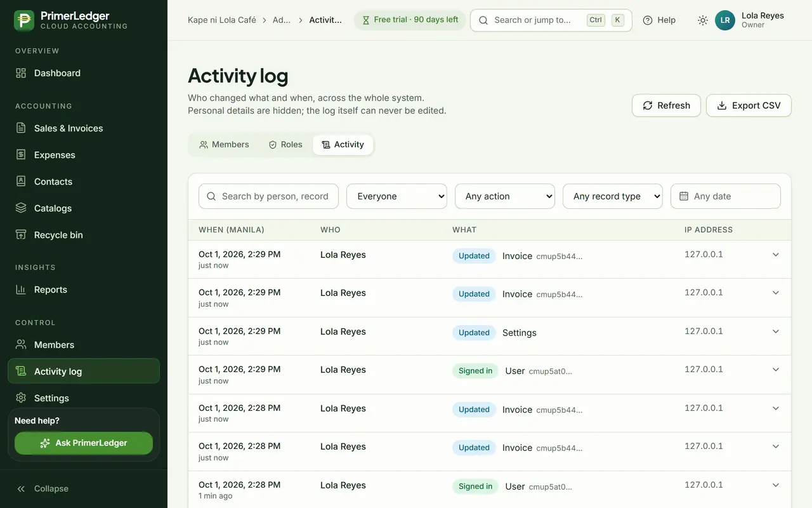This screenshot has height=508, width=812.
Task: Open Reports in the sidebar
Action: [x=84, y=290]
